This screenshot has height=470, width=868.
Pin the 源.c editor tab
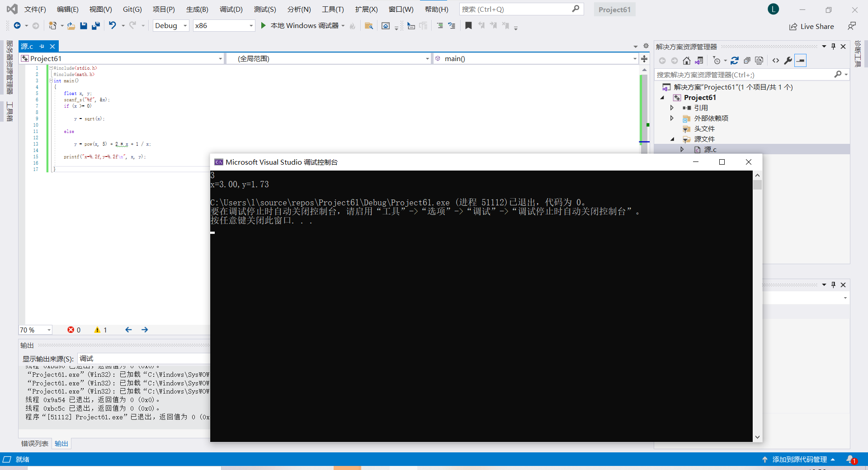(x=42, y=46)
